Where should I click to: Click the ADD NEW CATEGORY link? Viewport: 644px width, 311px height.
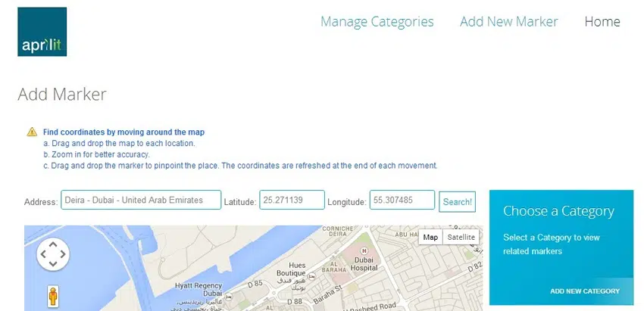[x=584, y=291]
